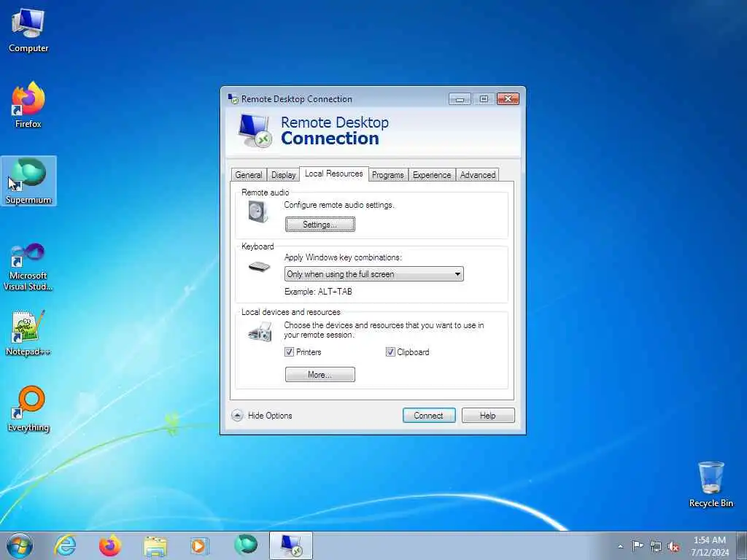Close the Remote Desktop Connection window

508,98
